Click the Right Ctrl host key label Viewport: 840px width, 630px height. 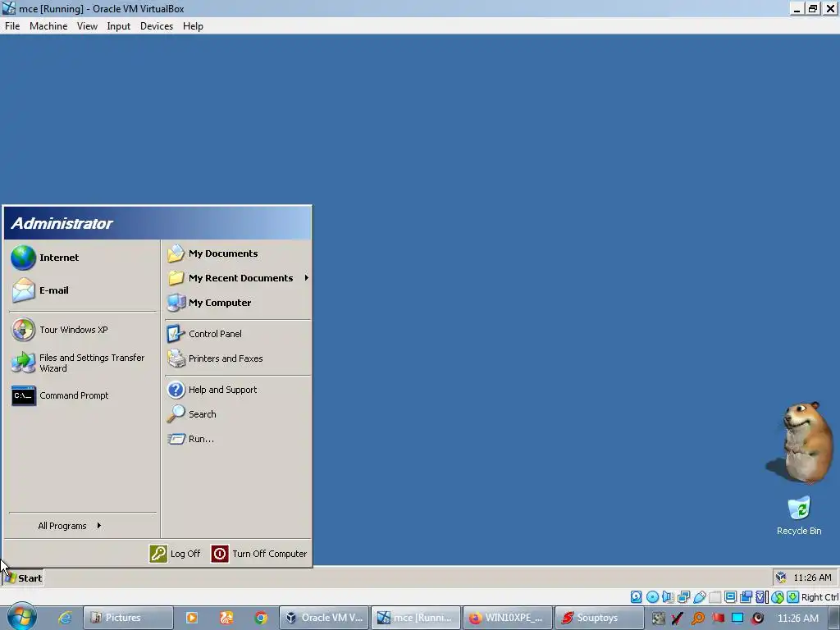coord(819,597)
